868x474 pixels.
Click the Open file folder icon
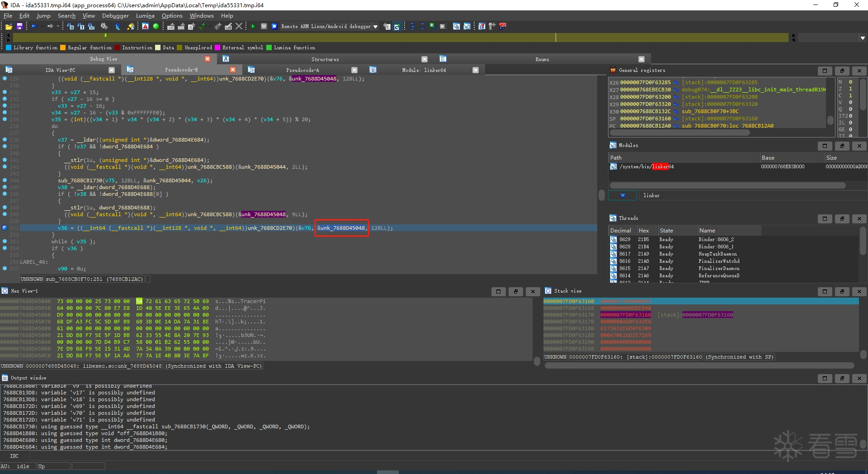pyautogui.click(x=9, y=27)
